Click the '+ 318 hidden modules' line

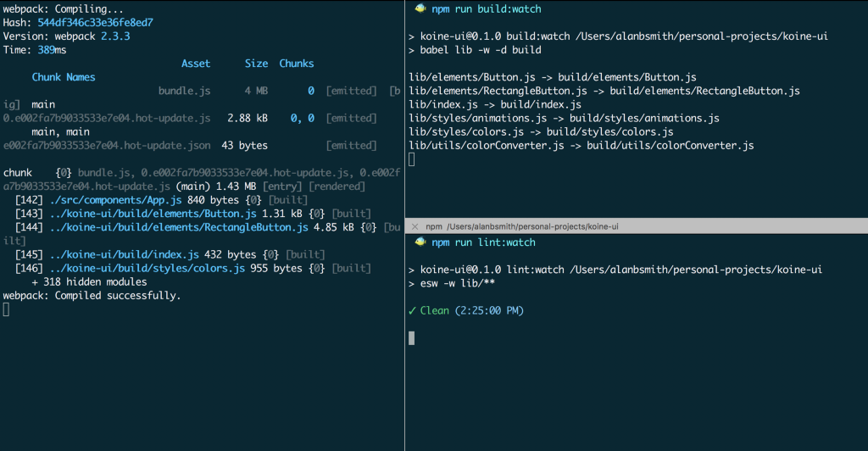coord(89,281)
